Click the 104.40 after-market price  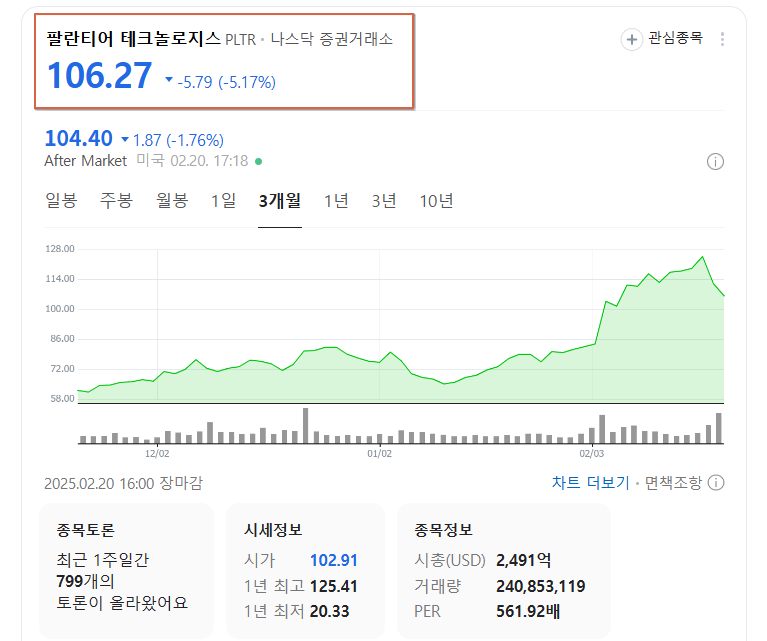[x=79, y=138]
